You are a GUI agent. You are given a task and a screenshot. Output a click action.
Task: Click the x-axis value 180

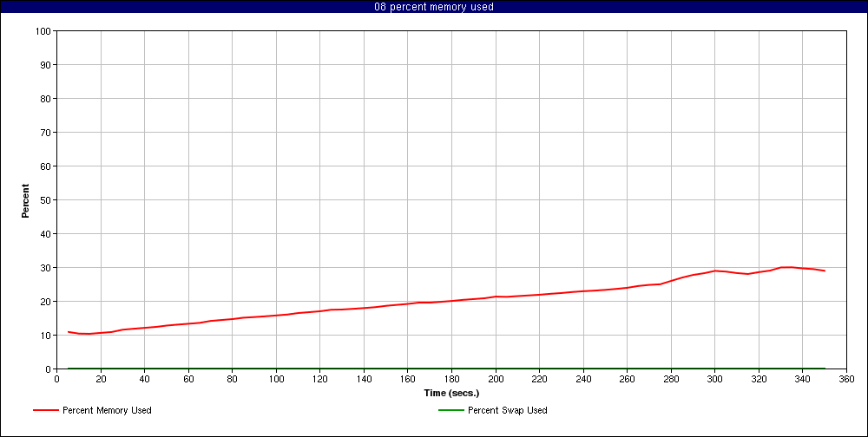click(x=451, y=379)
